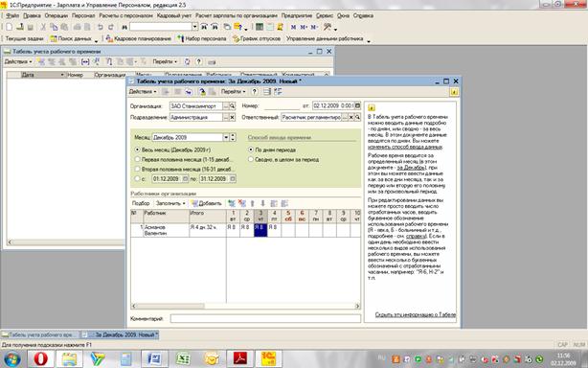Open the Месяц dropdown arrow
The image size is (588, 368).
(x=226, y=138)
